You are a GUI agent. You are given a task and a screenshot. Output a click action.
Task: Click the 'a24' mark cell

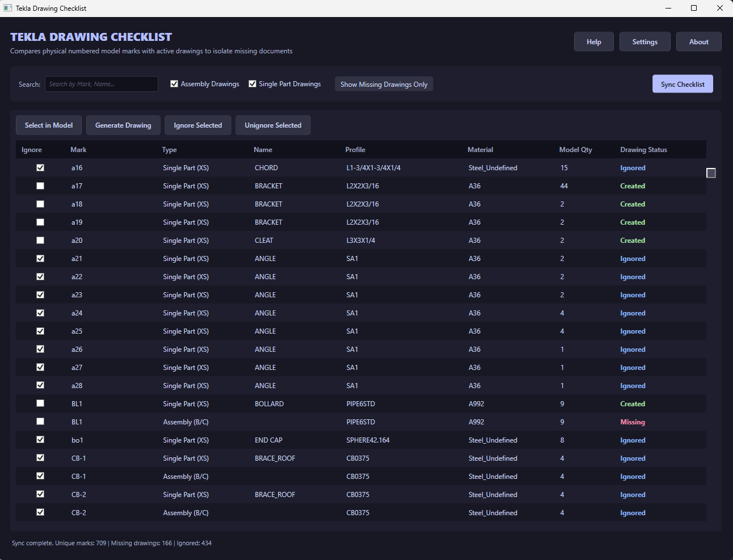77,313
